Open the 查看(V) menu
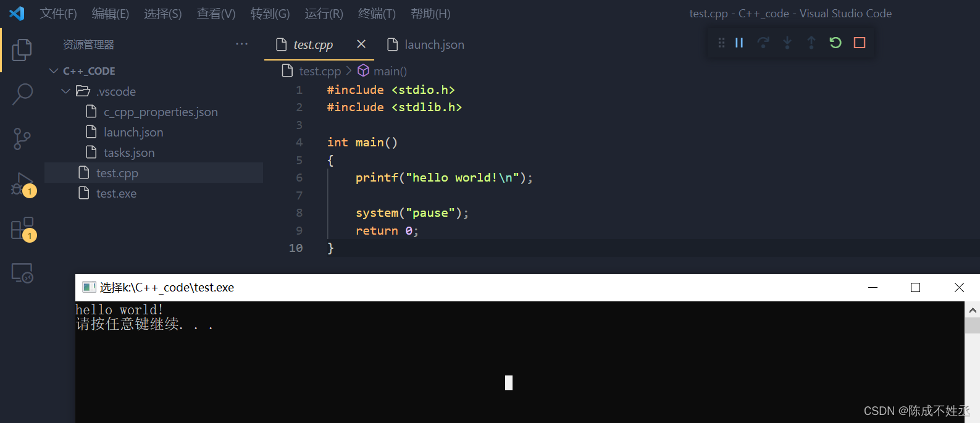980x423 pixels. pos(216,14)
